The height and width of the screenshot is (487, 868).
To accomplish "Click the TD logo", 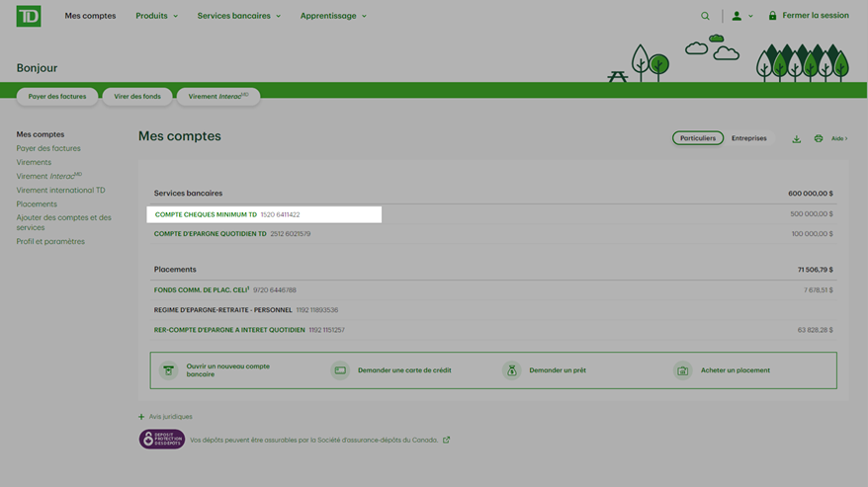I will [x=29, y=16].
